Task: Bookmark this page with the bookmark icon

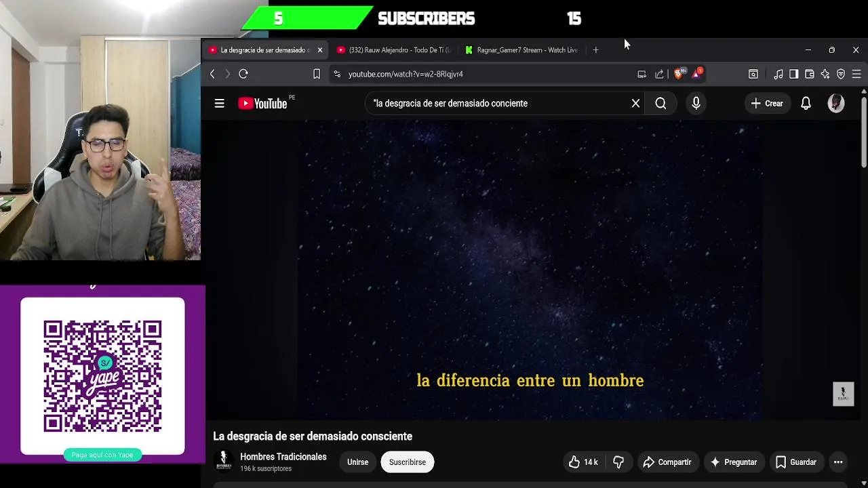Action: coord(317,74)
